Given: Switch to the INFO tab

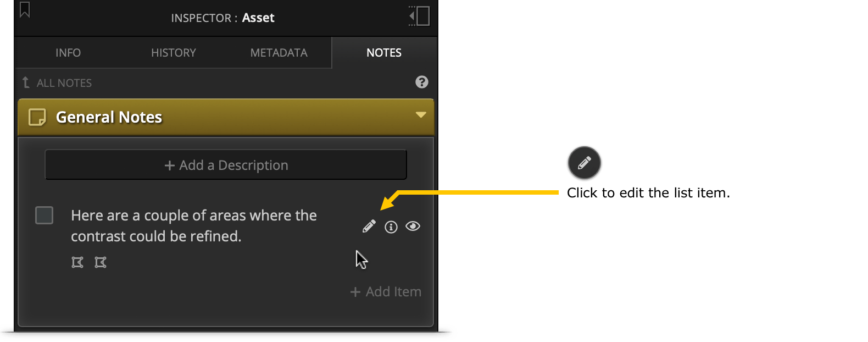Looking at the screenshot, I should 68,53.
